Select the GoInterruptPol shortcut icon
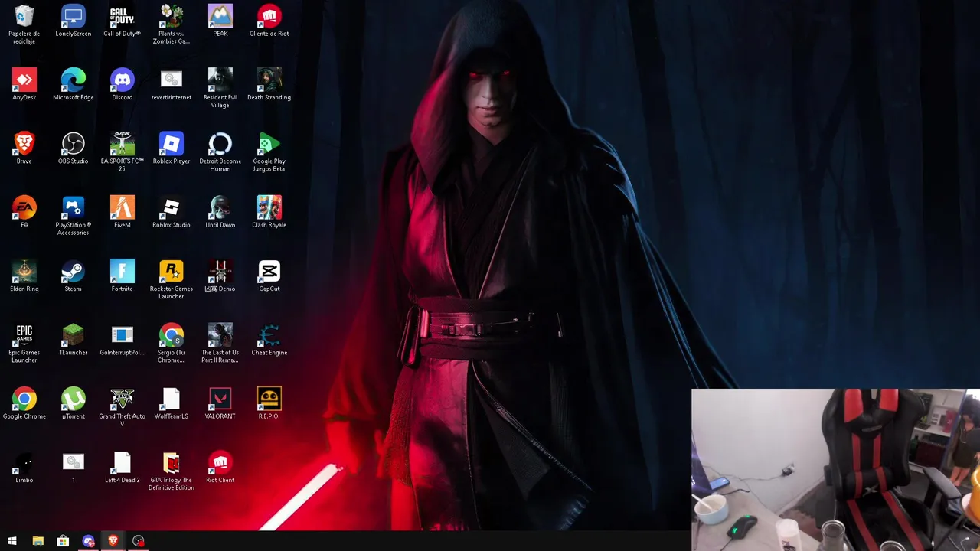This screenshot has height=551, width=980. pos(122,334)
